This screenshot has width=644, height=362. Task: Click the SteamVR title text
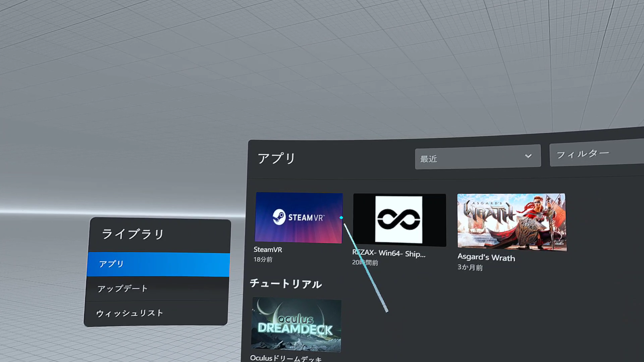coord(268,250)
